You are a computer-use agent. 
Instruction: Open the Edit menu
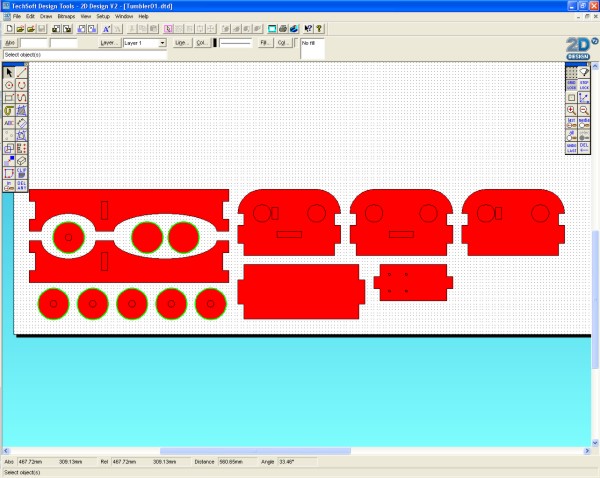point(30,16)
